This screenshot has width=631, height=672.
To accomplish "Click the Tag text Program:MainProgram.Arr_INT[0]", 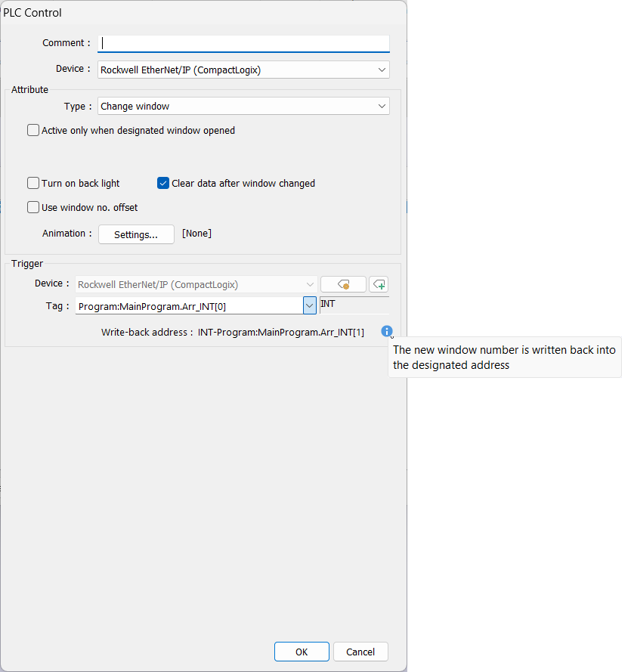I will pyautogui.click(x=189, y=306).
